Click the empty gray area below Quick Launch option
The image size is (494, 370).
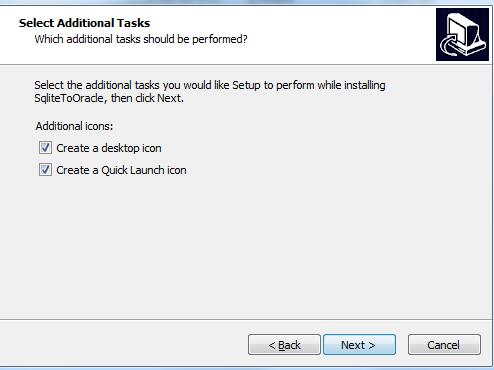pos(247,247)
